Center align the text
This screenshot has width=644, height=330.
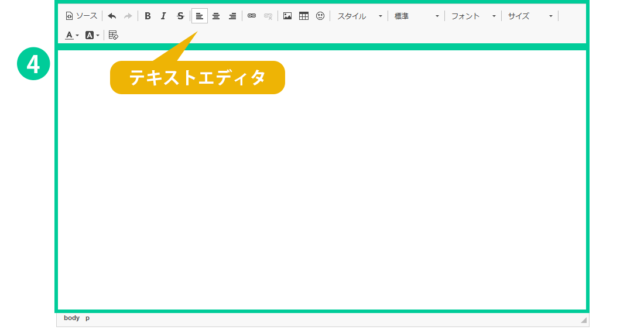pos(216,16)
